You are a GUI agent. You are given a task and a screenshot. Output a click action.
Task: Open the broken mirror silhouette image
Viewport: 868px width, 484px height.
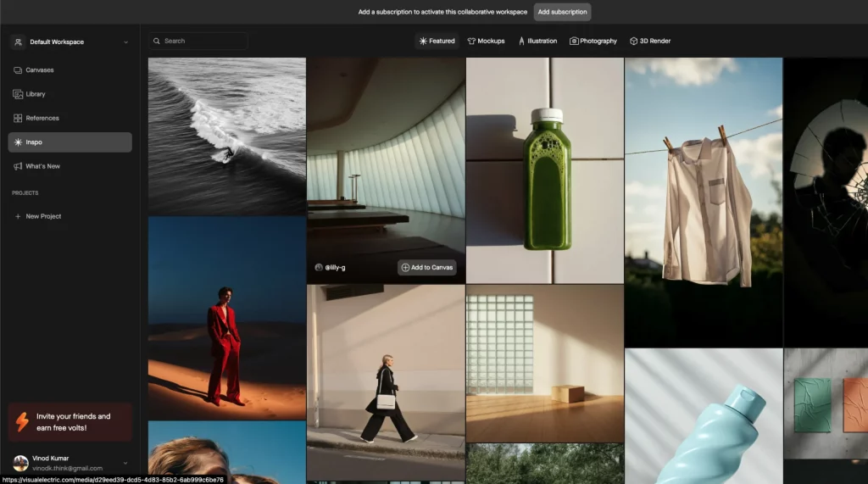pyautogui.click(x=826, y=202)
